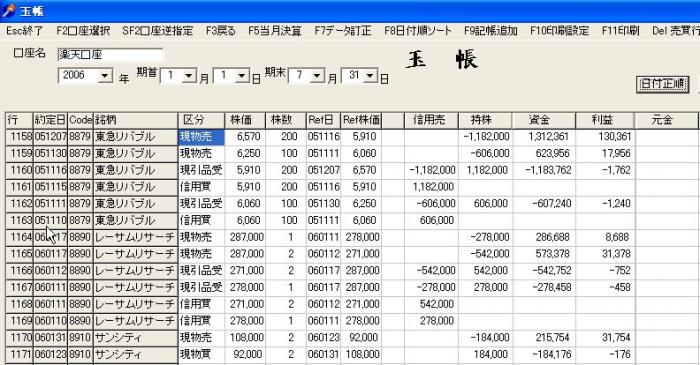Choose F7データ訂正 in the menu bar
The height and width of the screenshot is (365, 700).
(x=343, y=31)
